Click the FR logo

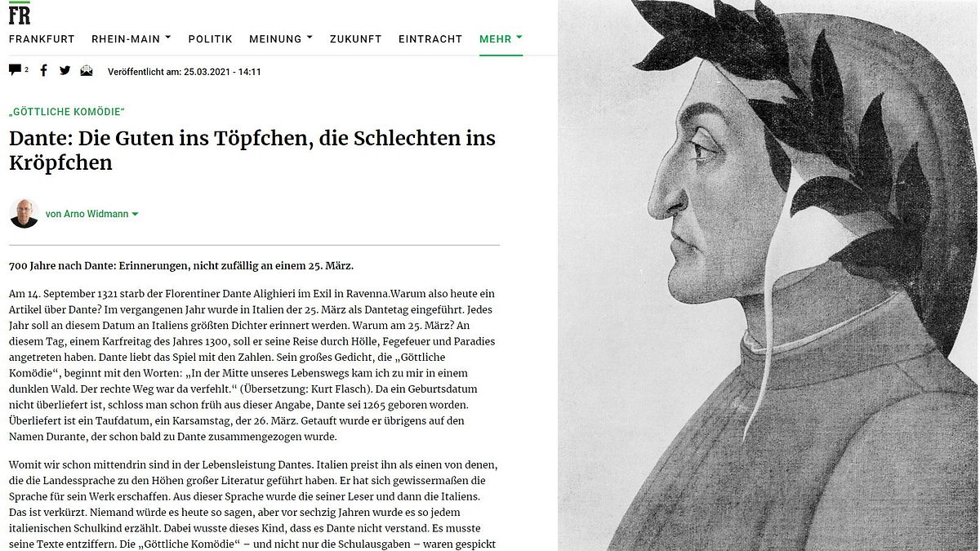point(20,13)
